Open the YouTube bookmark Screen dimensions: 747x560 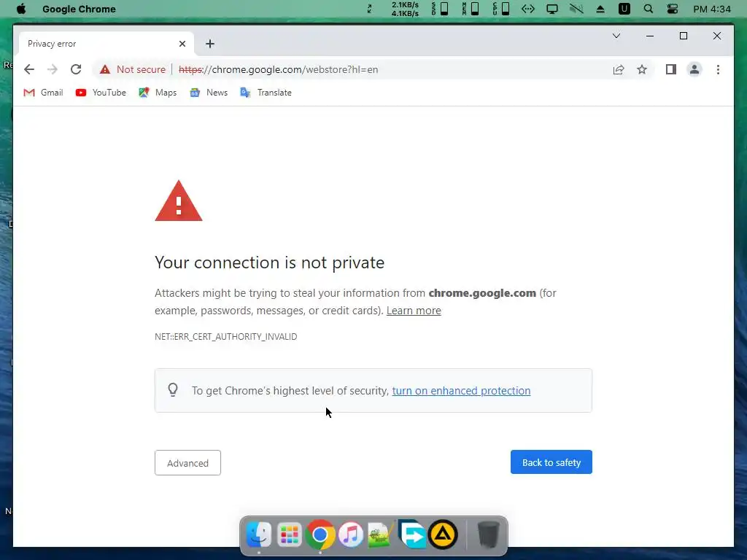101,93
